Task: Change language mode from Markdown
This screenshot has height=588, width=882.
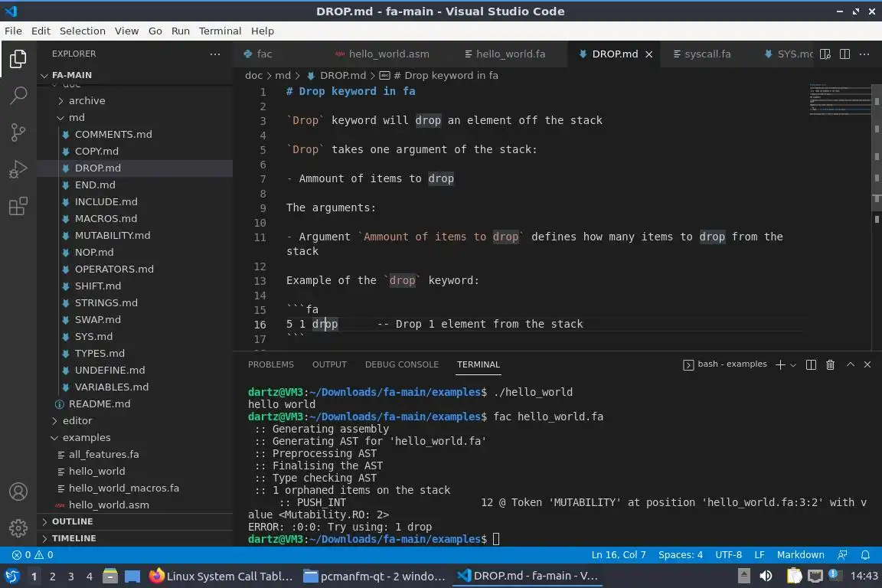Action: coord(800,555)
